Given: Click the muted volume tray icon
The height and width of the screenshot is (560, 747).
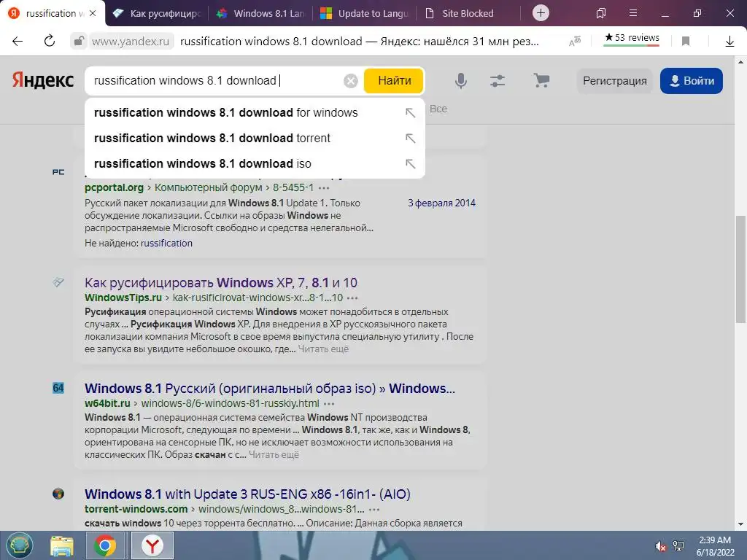Looking at the screenshot, I should [x=661, y=546].
